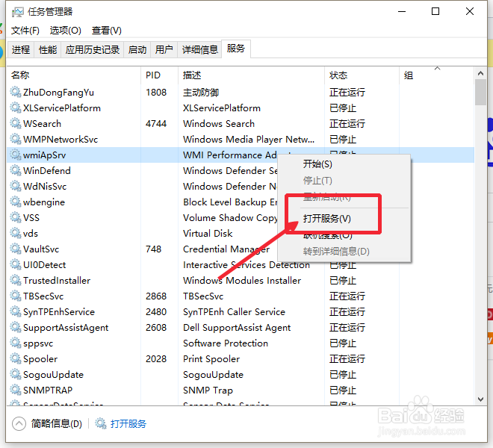Click the gear icon beside vds
Image resolution: width=493 pixels, height=448 pixels.
click(16, 233)
